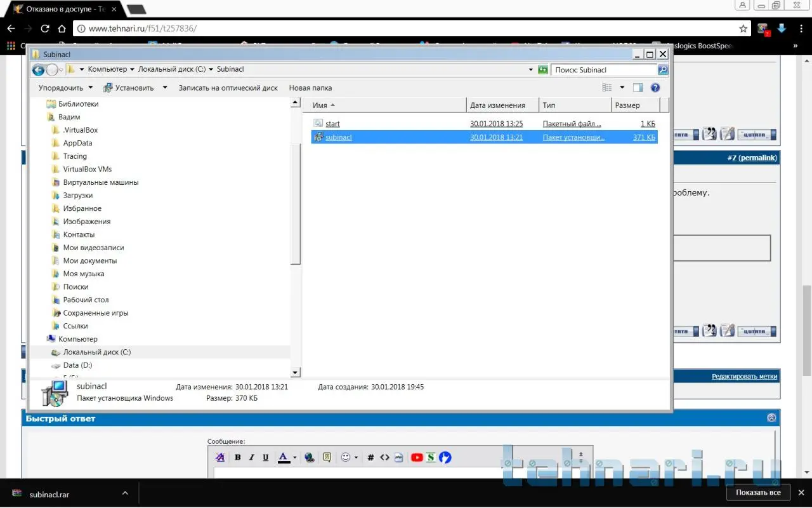812x508 pixels.
Task: Open the recent pages dropdown next to Explorer's Forward arrow
Action: [x=60, y=70]
